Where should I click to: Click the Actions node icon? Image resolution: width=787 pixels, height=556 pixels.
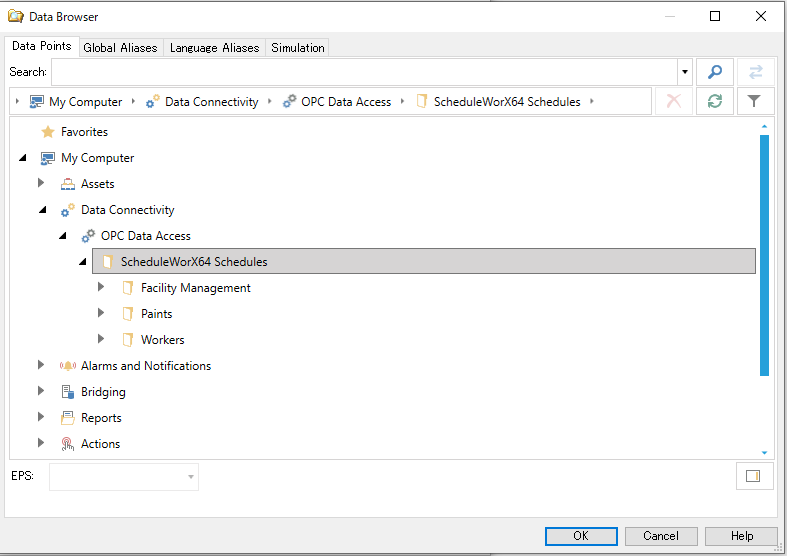click(67, 444)
